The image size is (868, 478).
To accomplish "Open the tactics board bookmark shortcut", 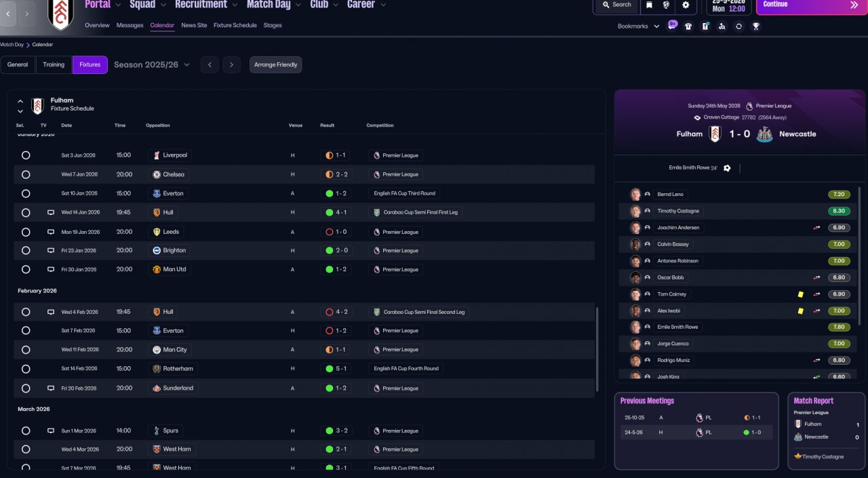I will pos(705,26).
